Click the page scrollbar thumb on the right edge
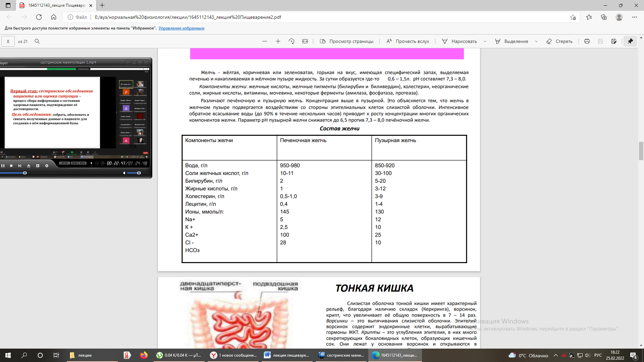The height and width of the screenshot is (362, 644). click(x=641, y=151)
